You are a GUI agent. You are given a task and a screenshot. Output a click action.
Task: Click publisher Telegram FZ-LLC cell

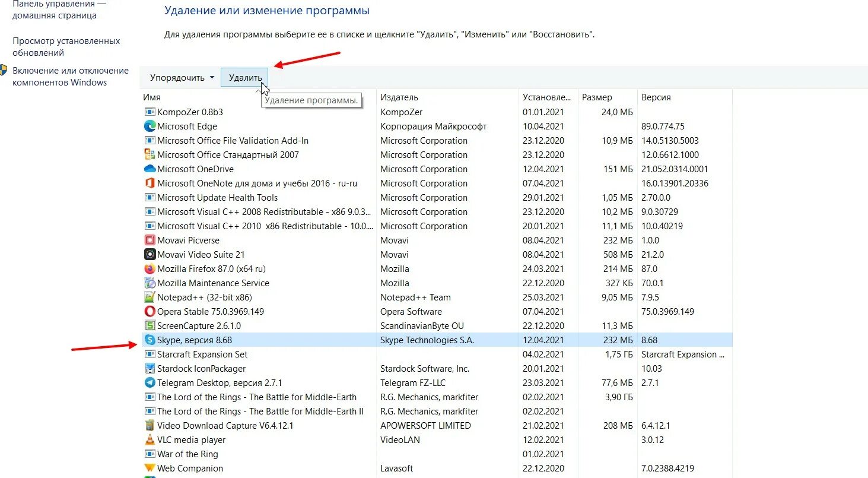[x=413, y=383]
